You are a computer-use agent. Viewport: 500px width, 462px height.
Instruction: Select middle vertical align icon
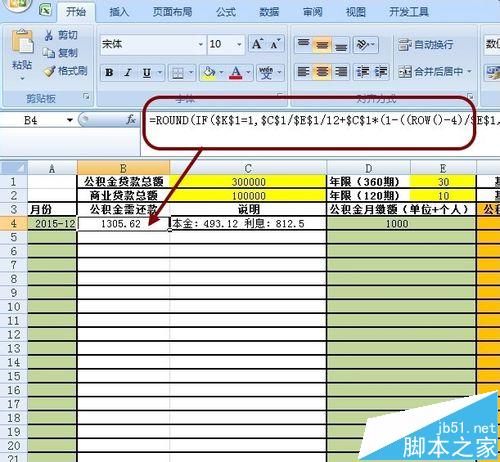point(322,44)
